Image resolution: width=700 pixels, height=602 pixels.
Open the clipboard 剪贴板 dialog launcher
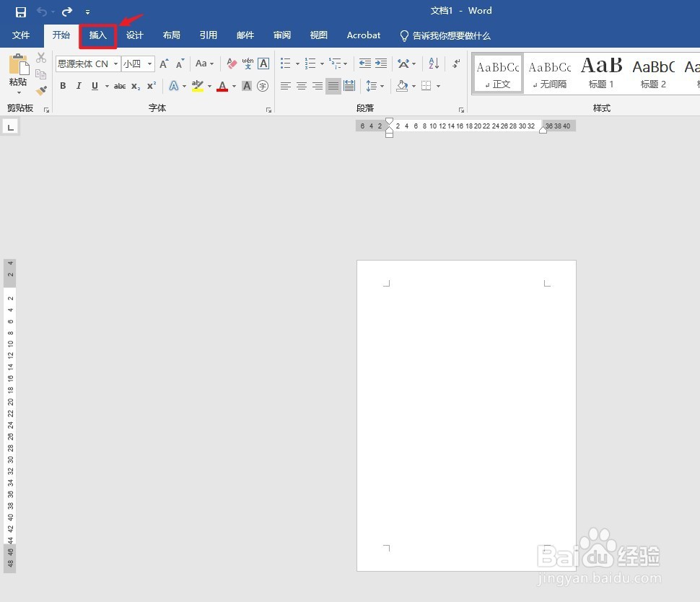pos(46,110)
